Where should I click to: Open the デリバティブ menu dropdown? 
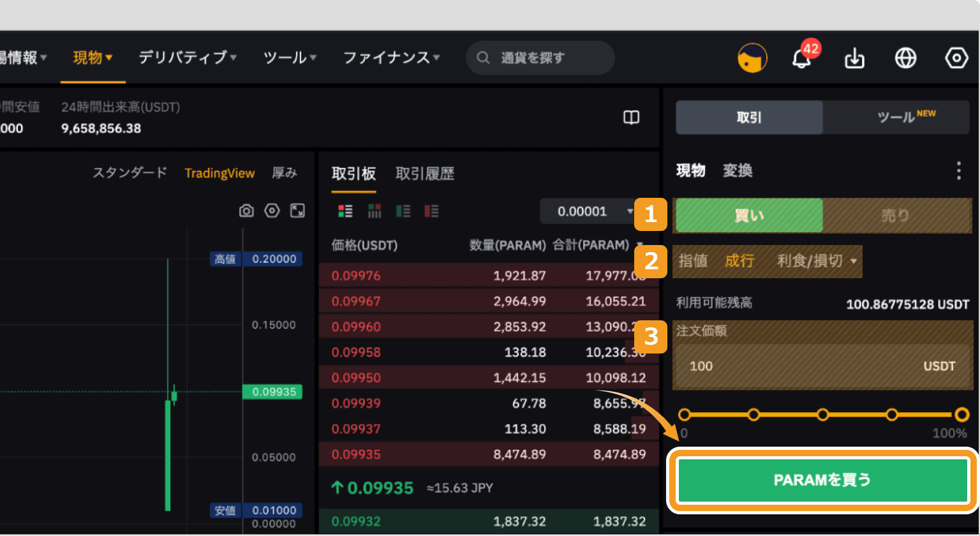pyautogui.click(x=184, y=57)
